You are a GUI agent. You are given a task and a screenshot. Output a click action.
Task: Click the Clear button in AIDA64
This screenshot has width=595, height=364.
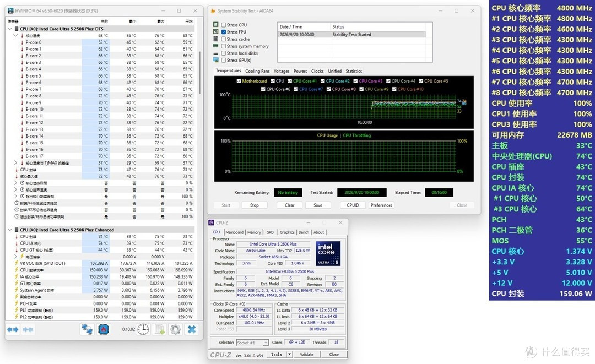click(290, 205)
